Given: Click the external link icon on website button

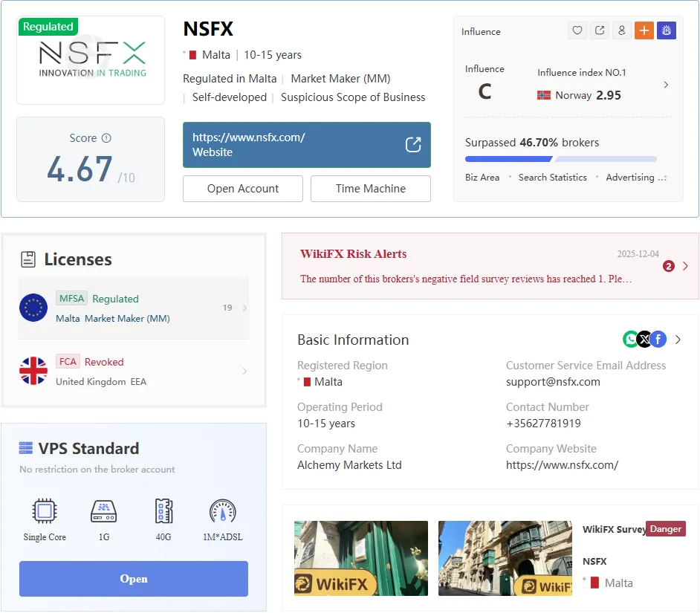Looking at the screenshot, I should pos(413,145).
